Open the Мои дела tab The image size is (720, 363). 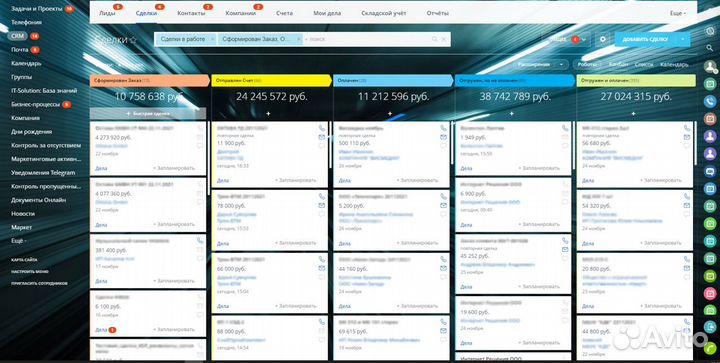(x=327, y=14)
